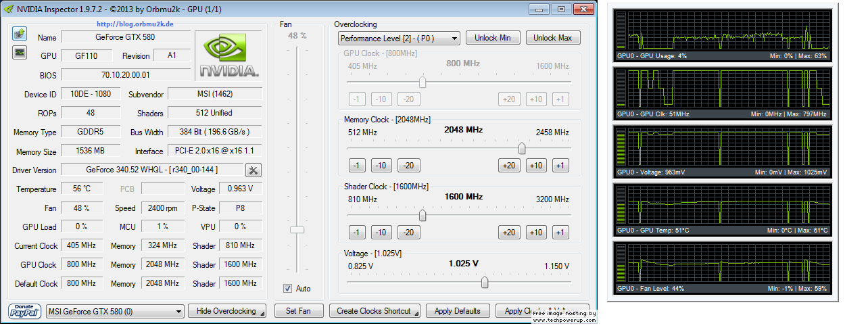Click GPU Clock +20 button
The image size is (868, 334).
point(509,99)
